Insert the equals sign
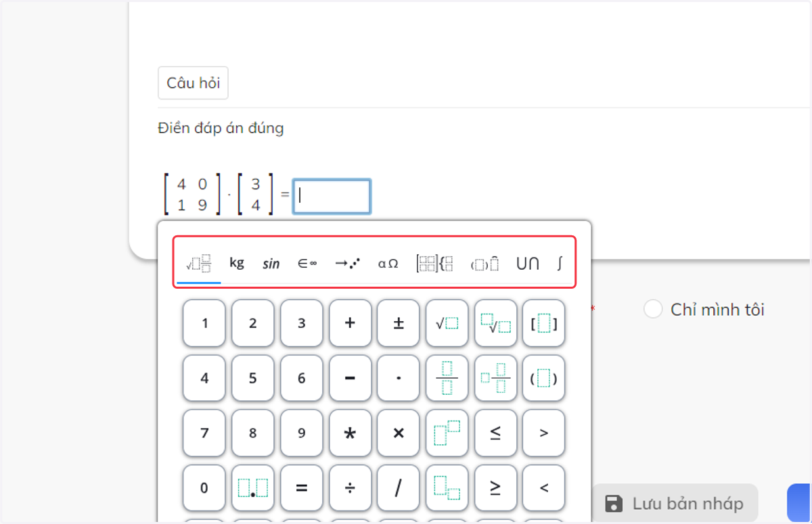 click(302, 487)
